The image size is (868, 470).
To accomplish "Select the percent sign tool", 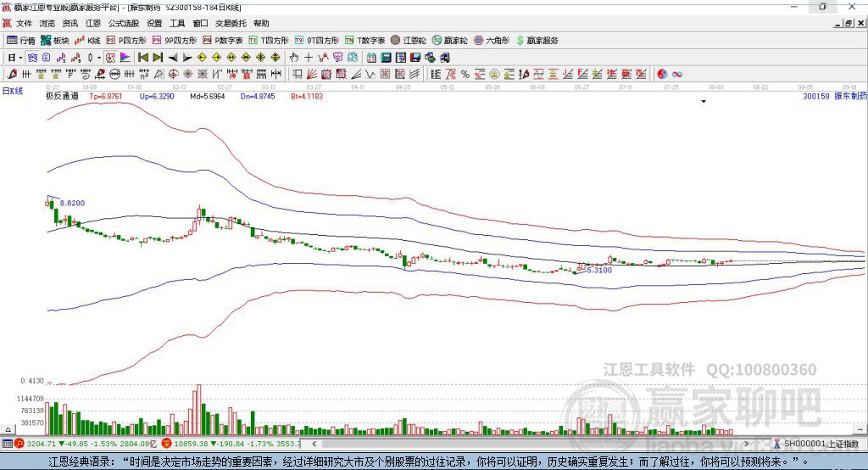I will coord(465,74).
